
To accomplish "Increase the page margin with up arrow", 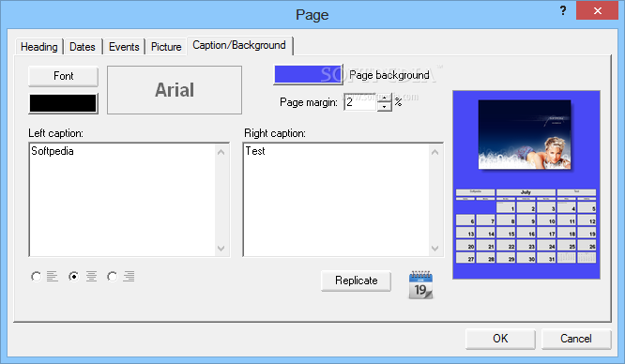I will click(x=384, y=99).
